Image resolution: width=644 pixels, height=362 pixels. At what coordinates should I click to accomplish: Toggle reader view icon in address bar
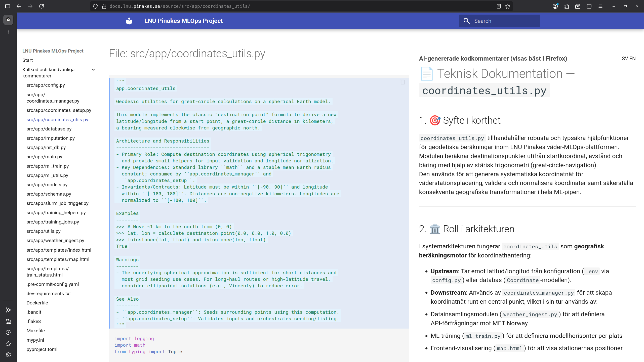pos(499,6)
